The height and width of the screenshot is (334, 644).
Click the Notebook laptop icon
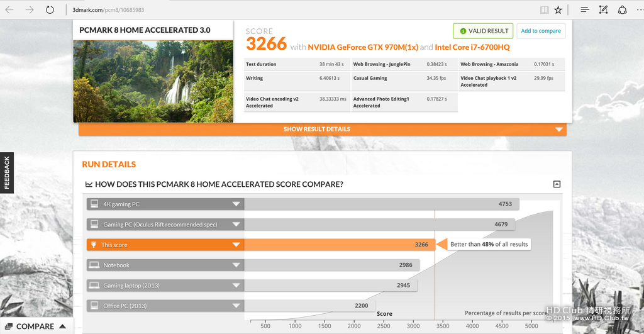pos(94,265)
